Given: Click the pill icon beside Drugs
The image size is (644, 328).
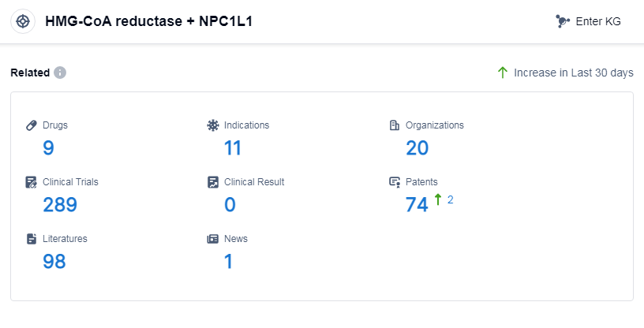Looking at the screenshot, I should (32, 125).
